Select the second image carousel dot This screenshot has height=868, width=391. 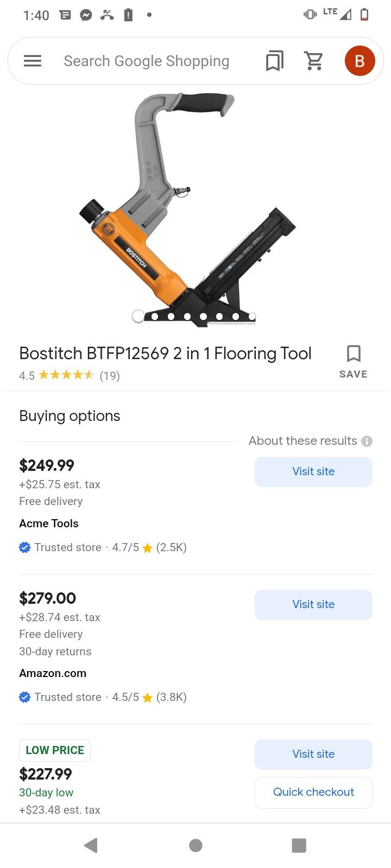[x=155, y=316]
